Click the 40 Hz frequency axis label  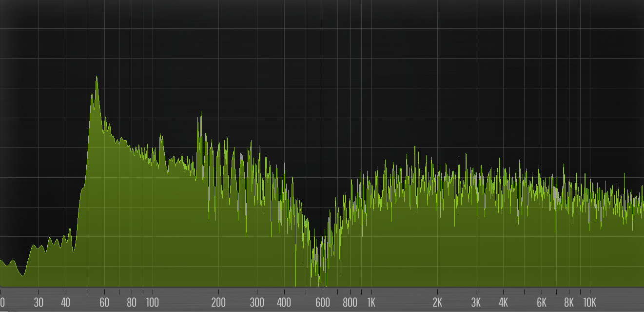66,302
